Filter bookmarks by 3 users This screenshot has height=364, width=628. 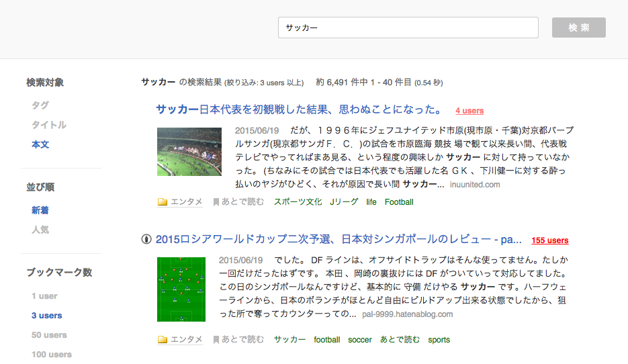point(47,316)
